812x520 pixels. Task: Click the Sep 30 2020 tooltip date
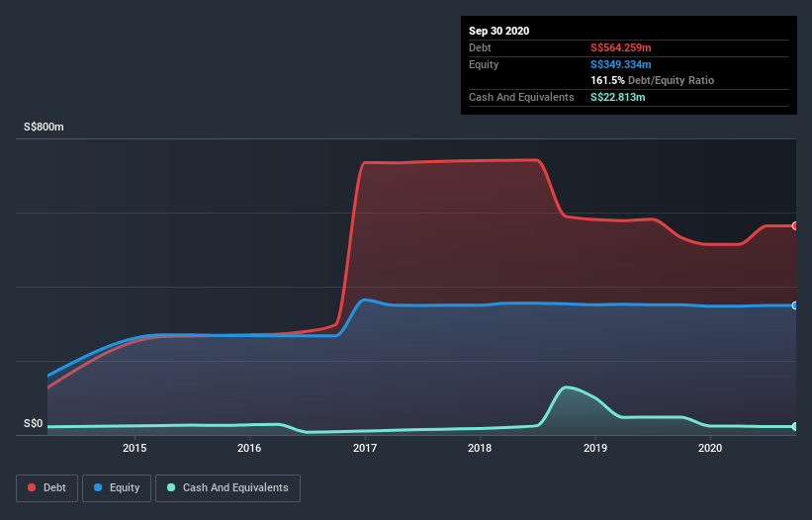pyautogui.click(x=498, y=31)
